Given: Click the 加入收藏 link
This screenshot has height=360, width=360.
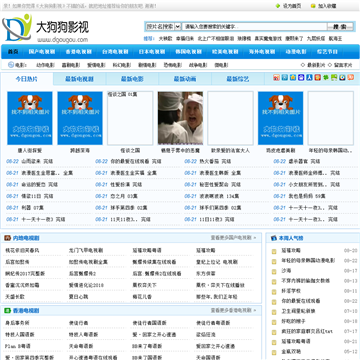Looking at the screenshot, I should pyautogui.click(x=327, y=6).
